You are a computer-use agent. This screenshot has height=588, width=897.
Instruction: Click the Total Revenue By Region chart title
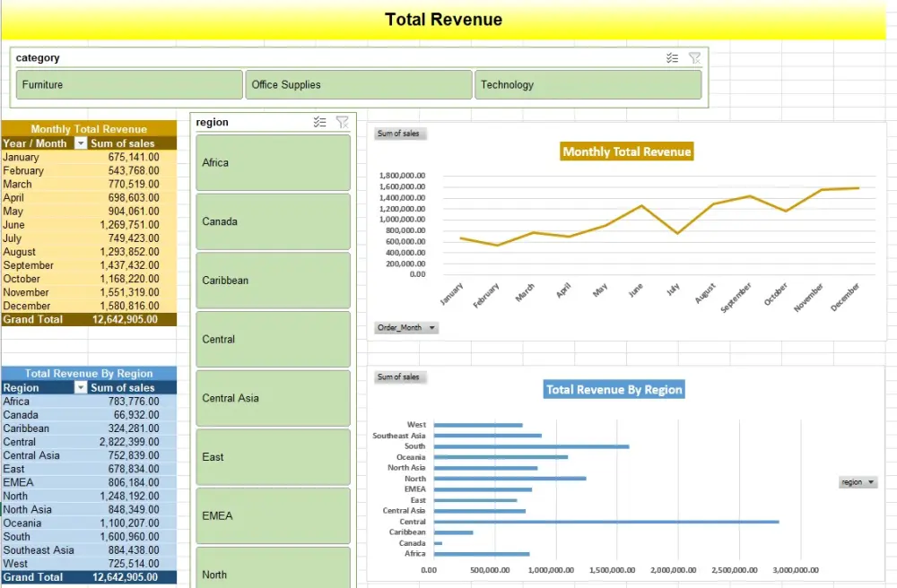(x=614, y=389)
